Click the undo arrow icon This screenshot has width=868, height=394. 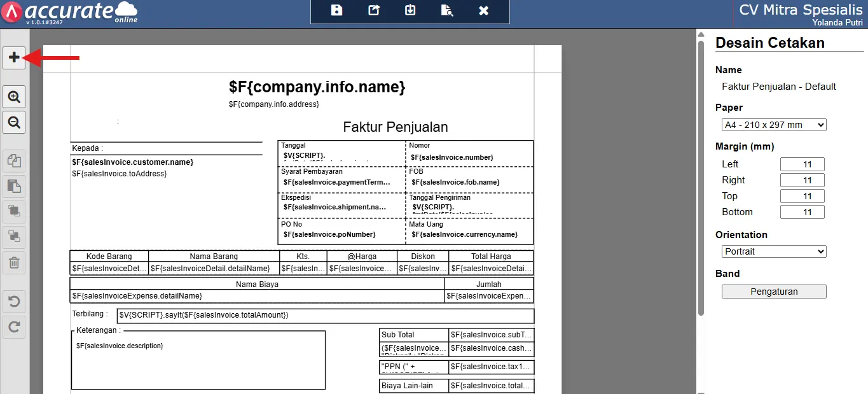point(14,302)
